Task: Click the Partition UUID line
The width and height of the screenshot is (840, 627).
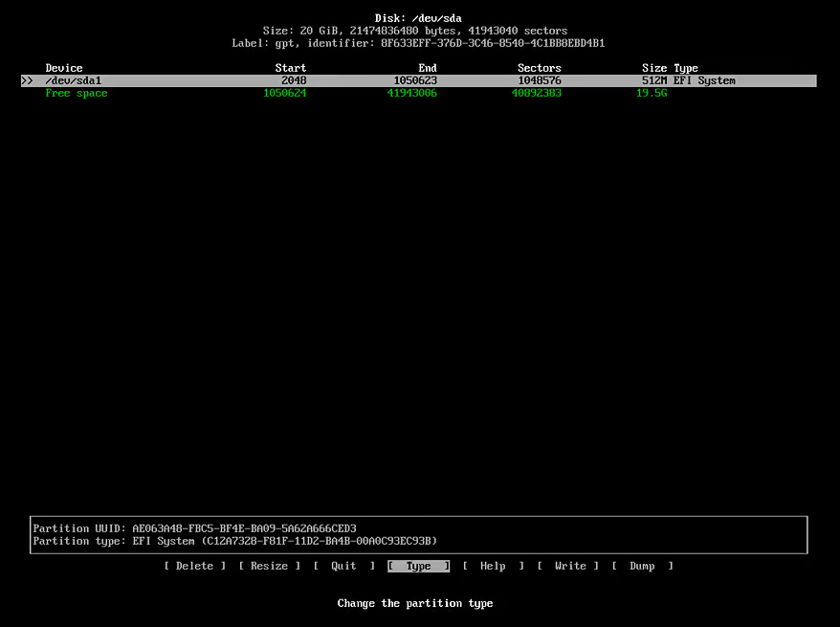Action: tap(195, 528)
